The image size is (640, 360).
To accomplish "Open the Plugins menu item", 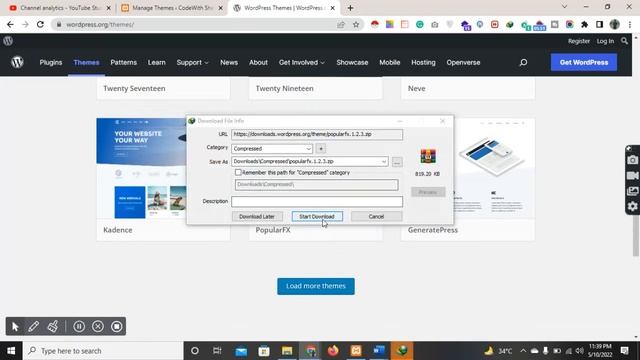I will pyautogui.click(x=51, y=62).
